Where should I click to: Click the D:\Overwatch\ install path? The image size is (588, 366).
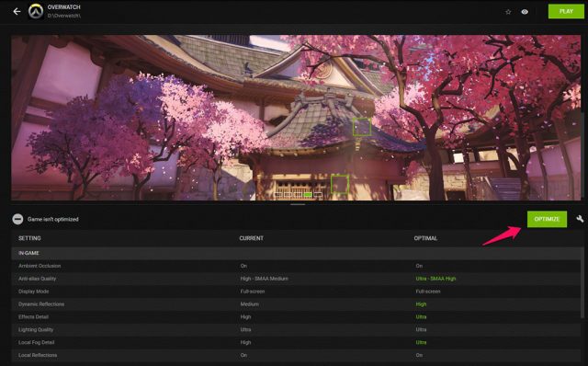[63, 16]
